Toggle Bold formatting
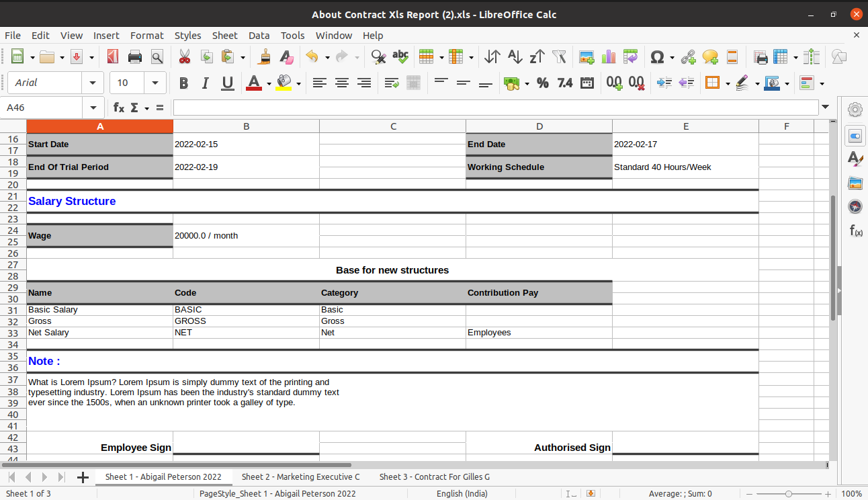Screen dimensions: 868x500 tap(183, 83)
